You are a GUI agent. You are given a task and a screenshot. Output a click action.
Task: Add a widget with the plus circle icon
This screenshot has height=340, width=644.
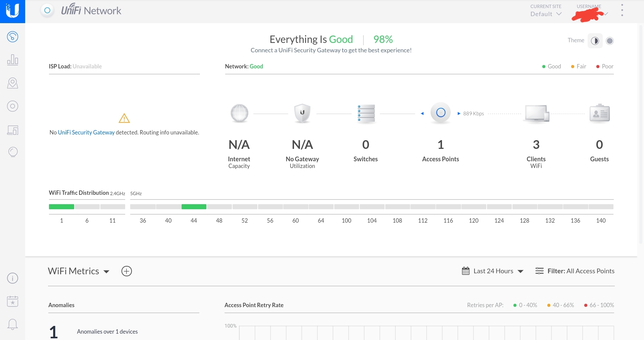point(127,271)
